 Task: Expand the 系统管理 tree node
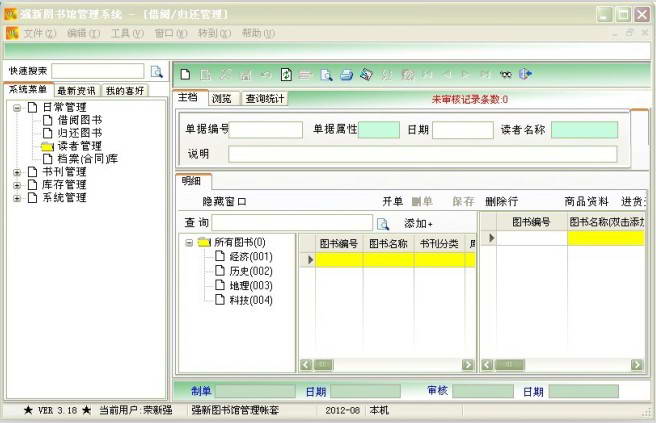click(17, 198)
